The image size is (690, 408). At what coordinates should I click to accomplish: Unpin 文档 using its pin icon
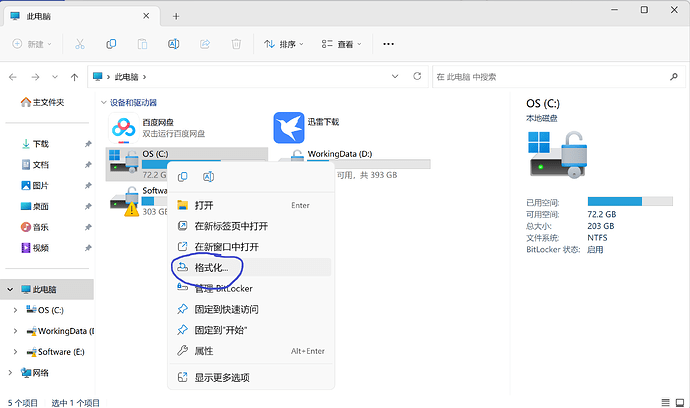click(x=88, y=165)
